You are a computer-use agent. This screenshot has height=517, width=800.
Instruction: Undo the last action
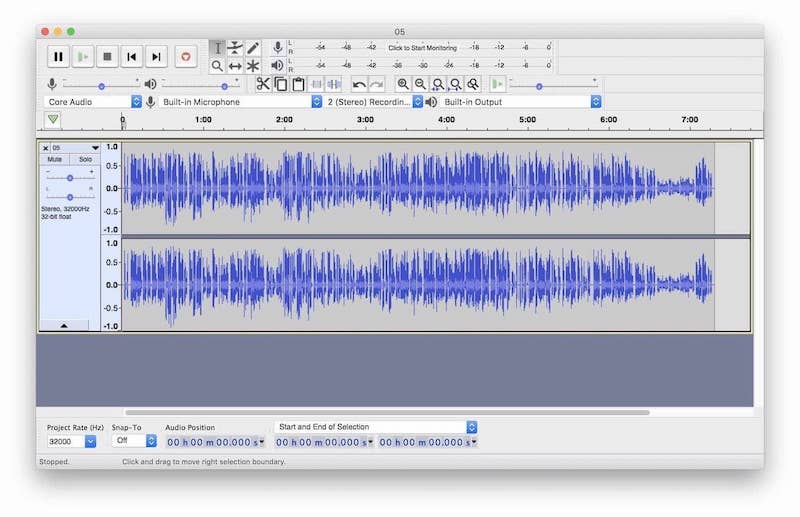358,85
